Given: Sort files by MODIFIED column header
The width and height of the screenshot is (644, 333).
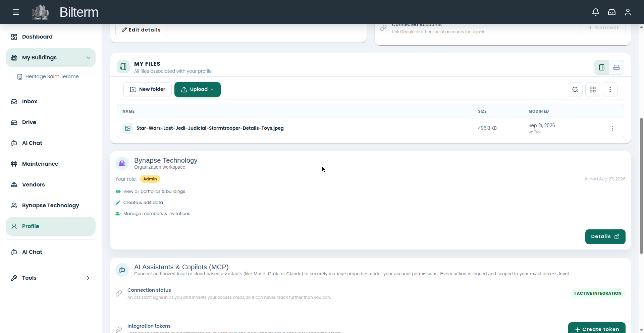Looking at the screenshot, I should [539, 111].
